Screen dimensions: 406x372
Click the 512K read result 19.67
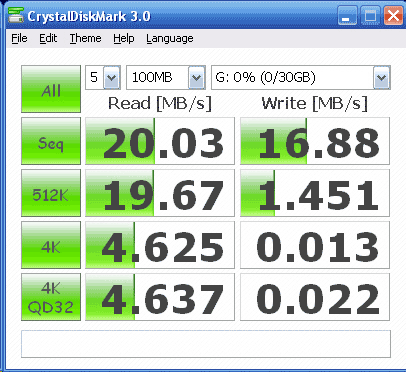coord(160,193)
